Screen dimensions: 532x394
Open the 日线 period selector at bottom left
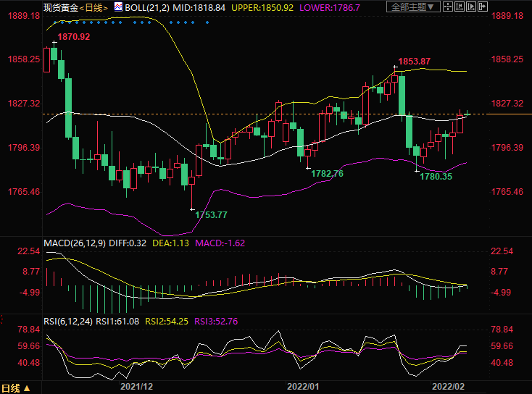[13, 387]
